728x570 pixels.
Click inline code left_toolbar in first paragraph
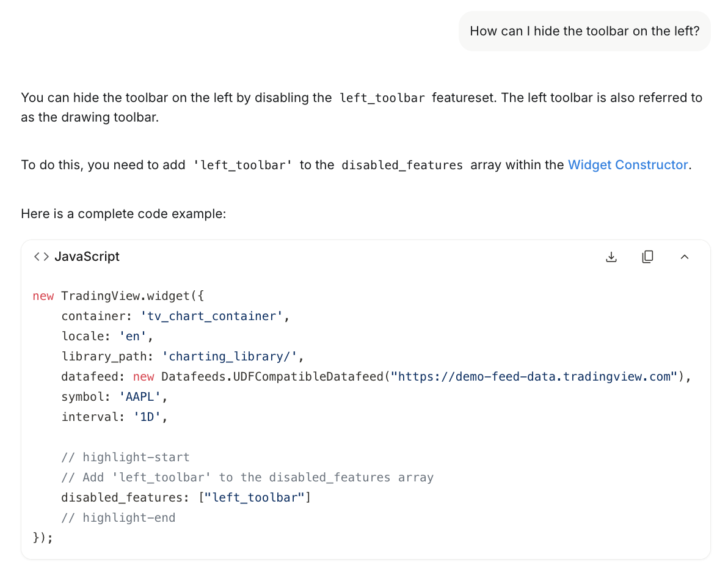[382, 98]
